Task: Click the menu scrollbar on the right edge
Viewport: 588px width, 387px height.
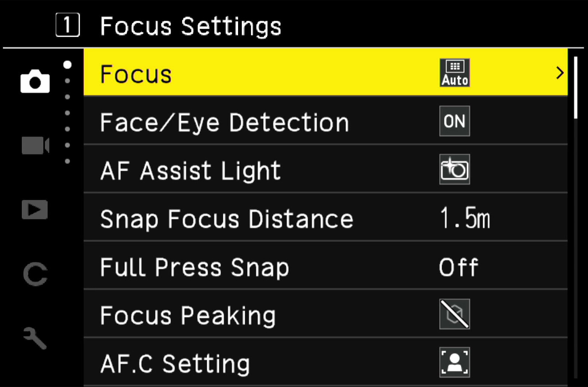Action: 576,217
